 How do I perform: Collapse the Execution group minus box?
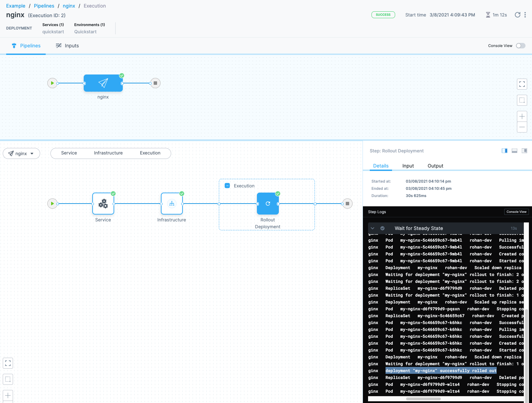tap(227, 186)
